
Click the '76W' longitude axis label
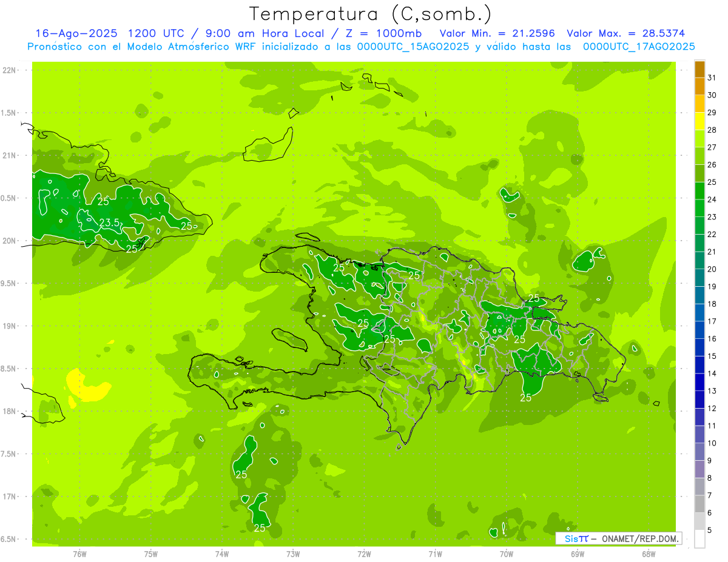[x=79, y=554]
